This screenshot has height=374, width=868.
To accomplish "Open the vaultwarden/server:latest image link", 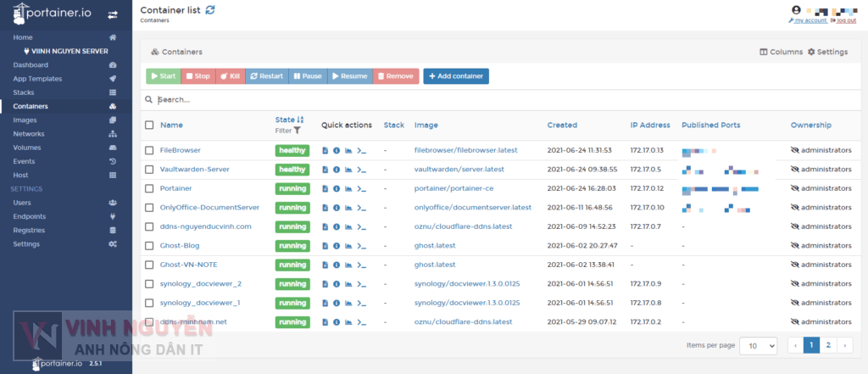I will tap(459, 170).
